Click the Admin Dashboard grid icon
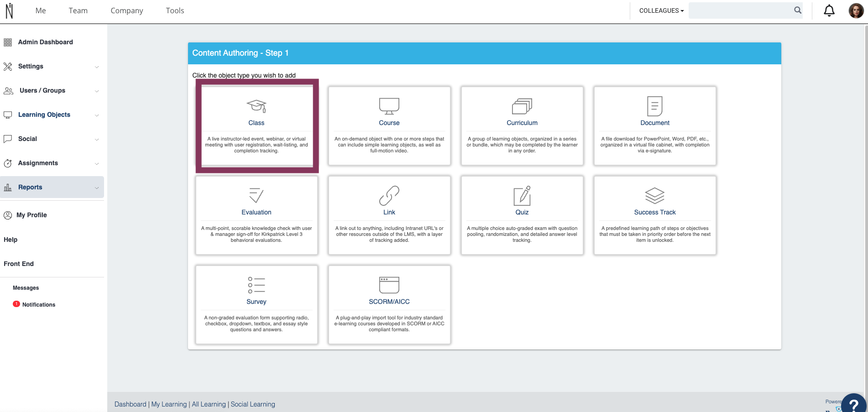This screenshot has width=868, height=412. 8,42
